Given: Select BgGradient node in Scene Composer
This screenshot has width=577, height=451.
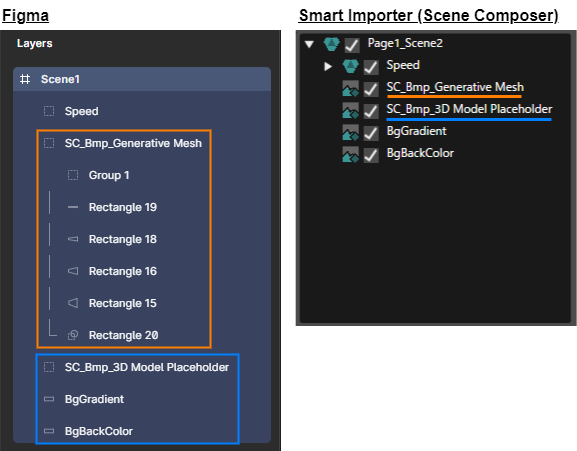Looking at the screenshot, I should tap(417, 131).
